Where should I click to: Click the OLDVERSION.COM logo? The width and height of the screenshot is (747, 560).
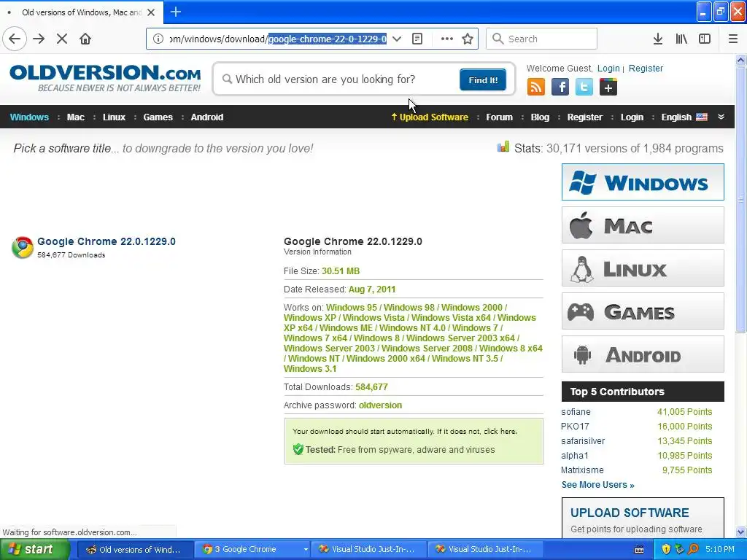click(105, 78)
